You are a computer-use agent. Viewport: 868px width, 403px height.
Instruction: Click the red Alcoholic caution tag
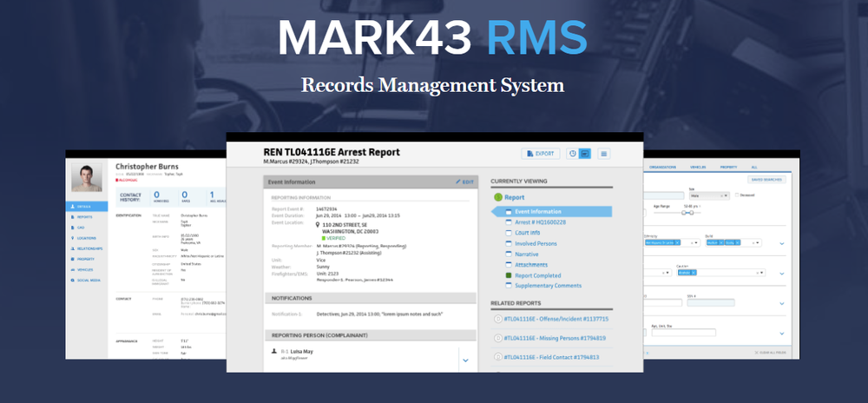pos(126,180)
